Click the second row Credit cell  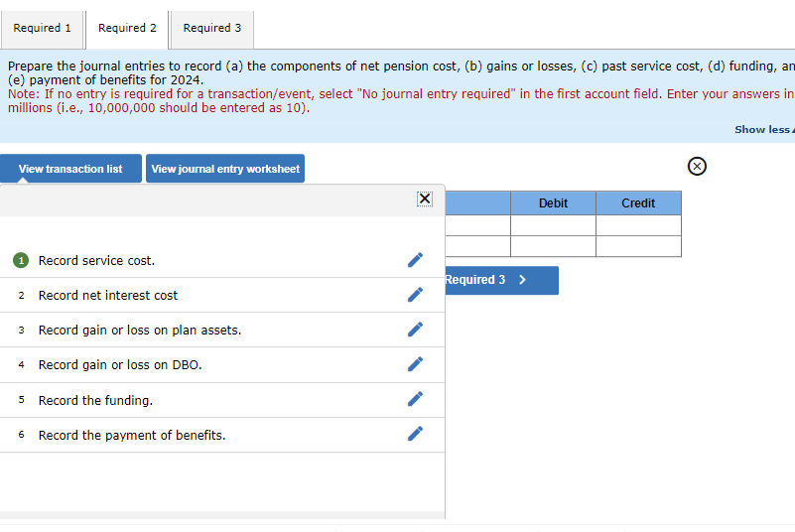[x=638, y=246]
